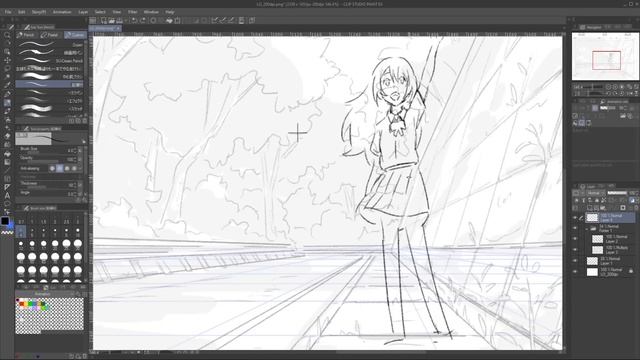Open the Window menu

tap(151, 12)
